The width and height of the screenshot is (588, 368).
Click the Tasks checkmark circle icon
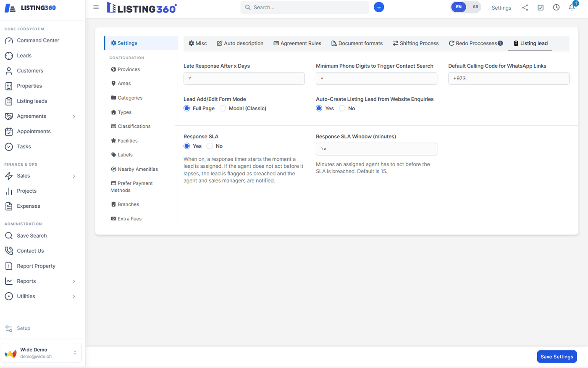9,147
